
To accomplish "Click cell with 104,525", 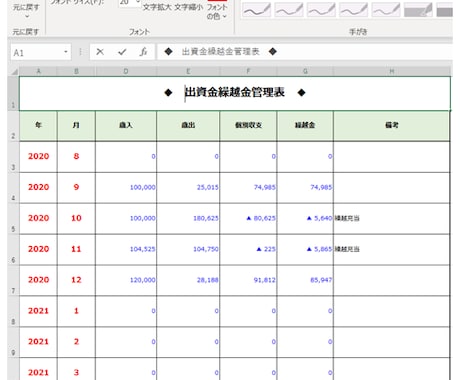I will (x=126, y=249).
